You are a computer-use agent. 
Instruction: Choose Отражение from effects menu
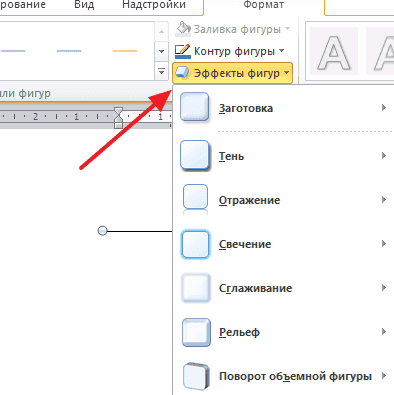coord(283,200)
